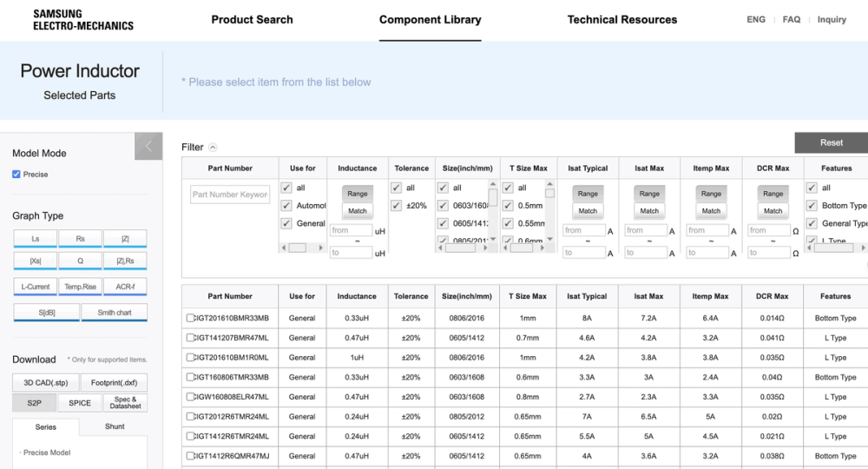This screenshot has height=469, width=868.
Task: Select the S[dB] graph type
Action: pos(47,313)
